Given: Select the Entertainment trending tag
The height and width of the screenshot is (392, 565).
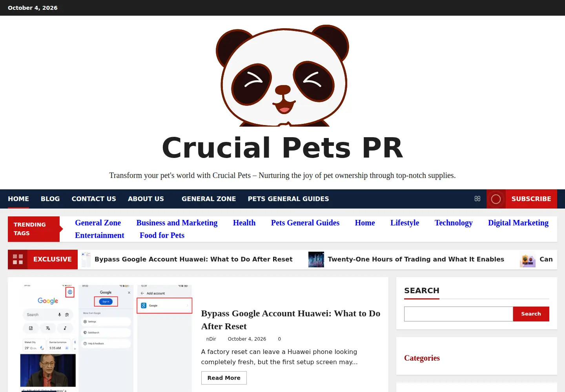Looking at the screenshot, I should (100, 235).
